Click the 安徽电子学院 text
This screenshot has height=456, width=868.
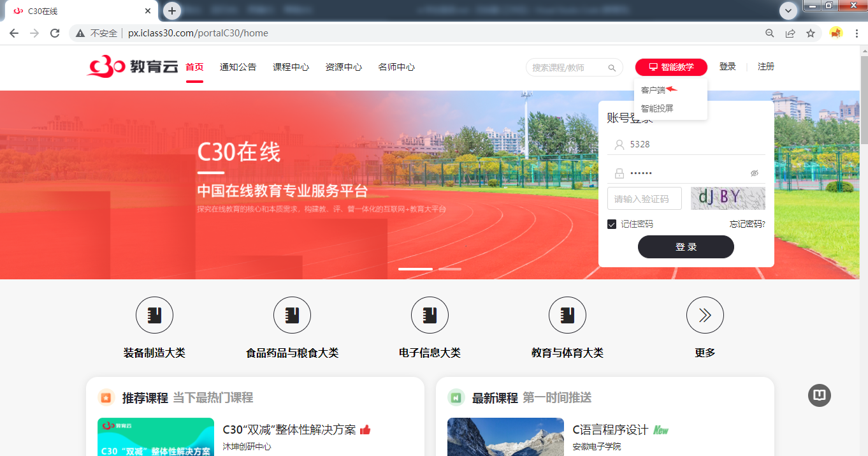[x=597, y=446]
